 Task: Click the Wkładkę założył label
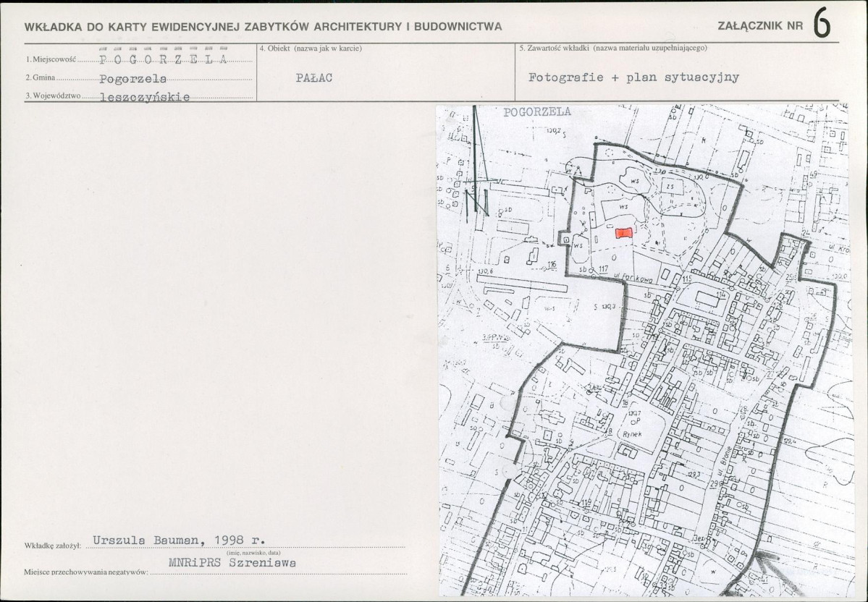click(x=52, y=549)
